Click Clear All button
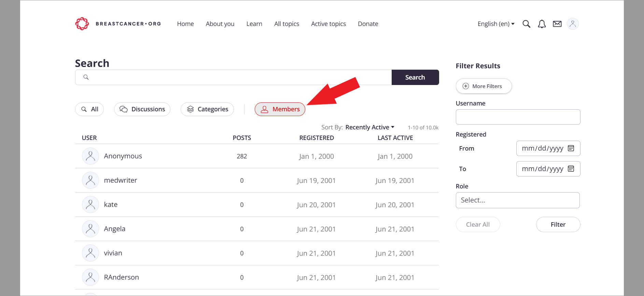The image size is (644, 296). tap(478, 225)
